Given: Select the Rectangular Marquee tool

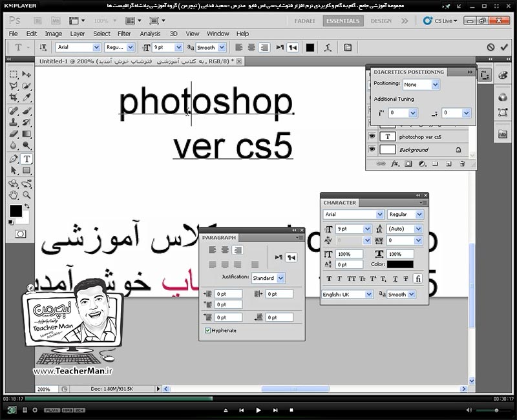Looking at the screenshot, I should [14, 74].
